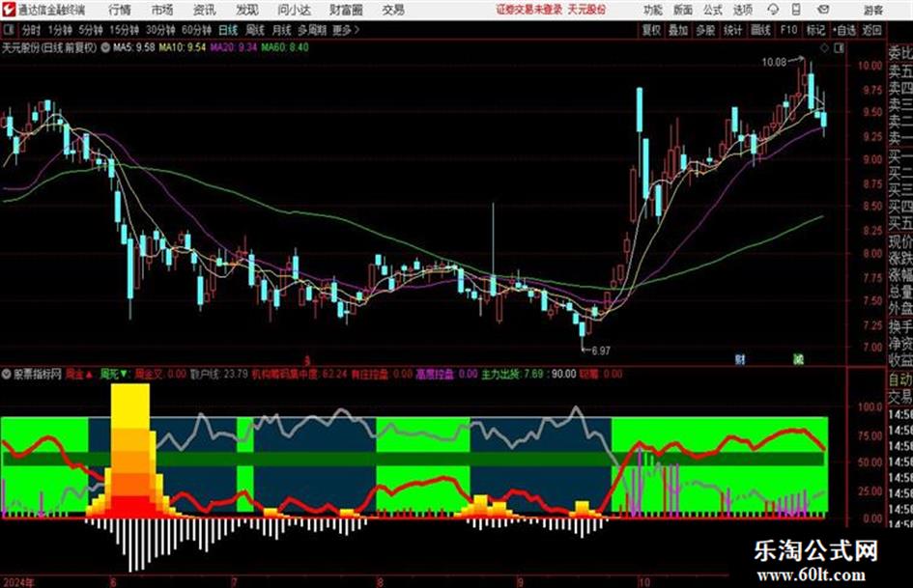This screenshot has height=588, width=913.
Task: Open the 财富圈 menu
Action: (x=346, y=10)
